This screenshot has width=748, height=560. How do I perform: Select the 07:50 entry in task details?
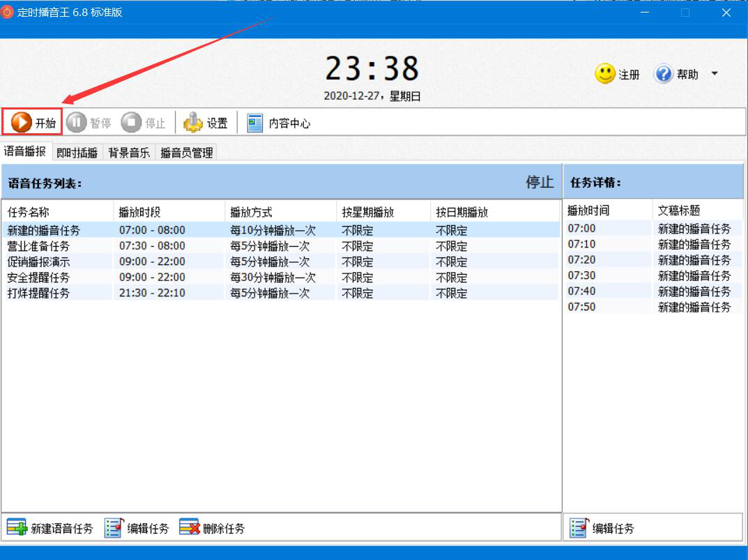(x=654, y=308)
